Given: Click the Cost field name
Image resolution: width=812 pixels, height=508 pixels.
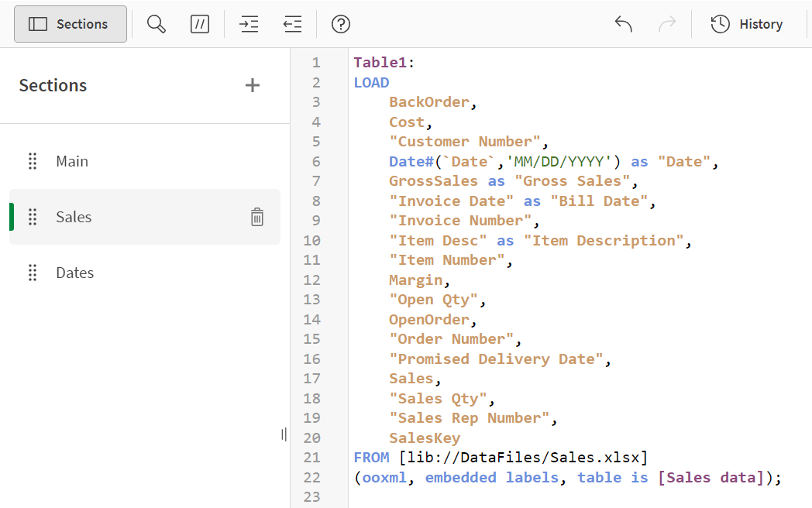Looking at the screenshot, I should (407, 122).
